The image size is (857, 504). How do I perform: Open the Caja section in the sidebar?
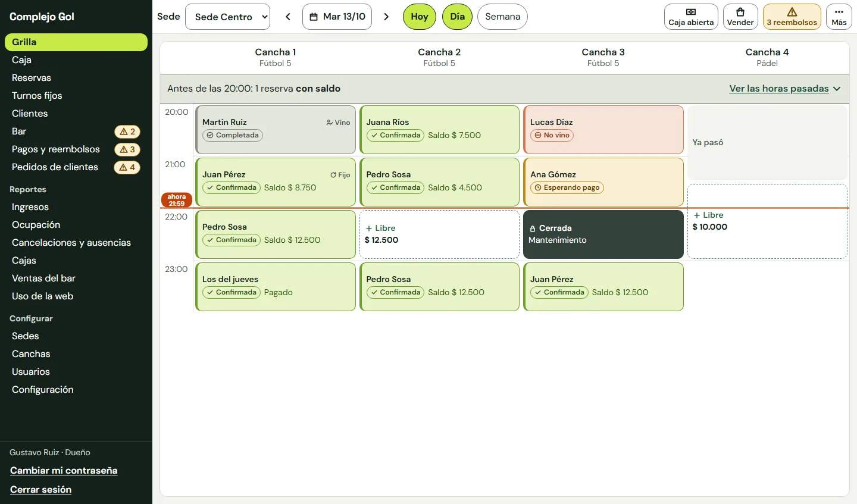(x=76, y=60)
